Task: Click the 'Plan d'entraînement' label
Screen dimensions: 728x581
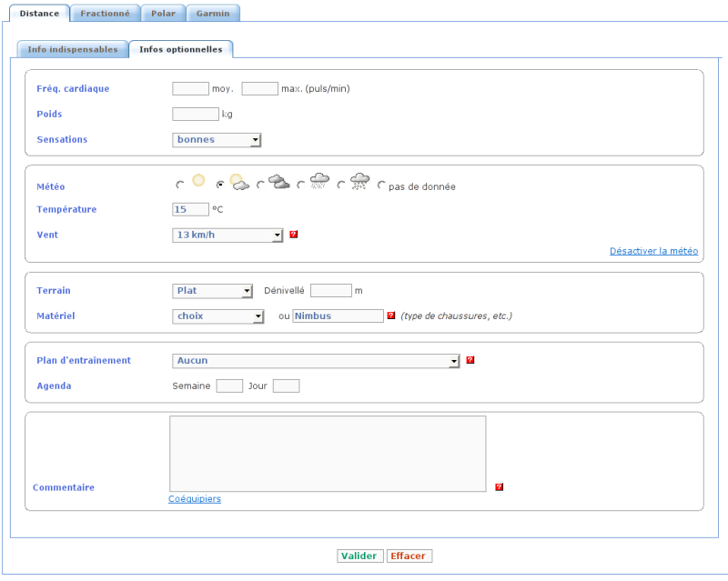Action: click(x=84, y=360)
